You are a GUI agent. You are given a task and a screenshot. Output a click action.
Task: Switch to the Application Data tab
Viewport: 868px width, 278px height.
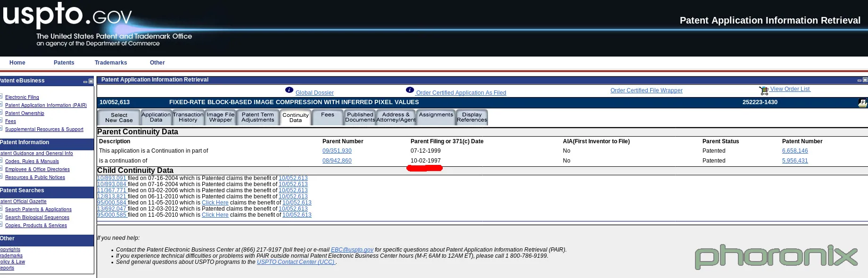point(156,117)
